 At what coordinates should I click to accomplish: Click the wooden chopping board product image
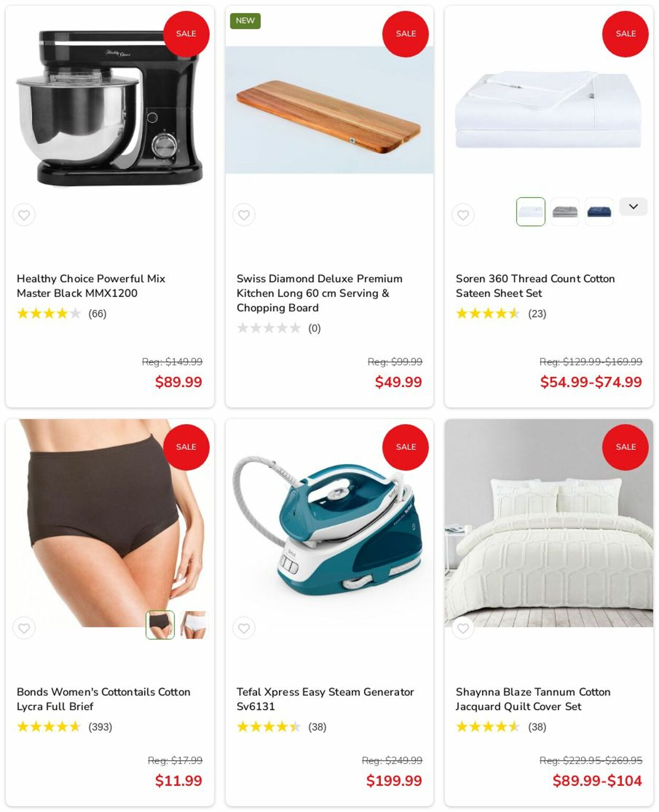click(x=329, y=110)
